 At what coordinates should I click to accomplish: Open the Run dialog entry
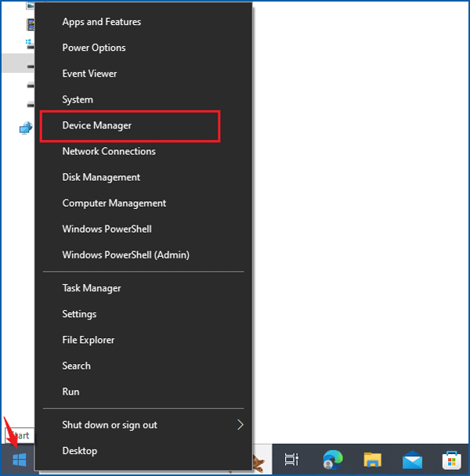(x=143, y=391)
